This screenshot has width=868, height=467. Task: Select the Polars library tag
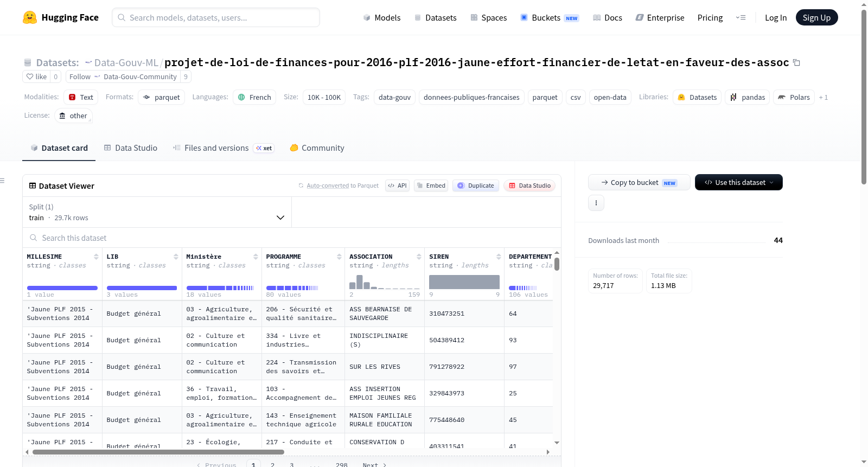[794, 97]
